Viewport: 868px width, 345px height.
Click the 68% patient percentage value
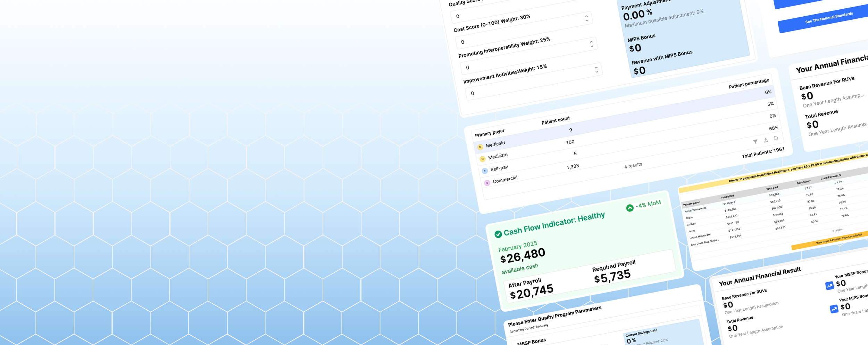coord(774,128)
